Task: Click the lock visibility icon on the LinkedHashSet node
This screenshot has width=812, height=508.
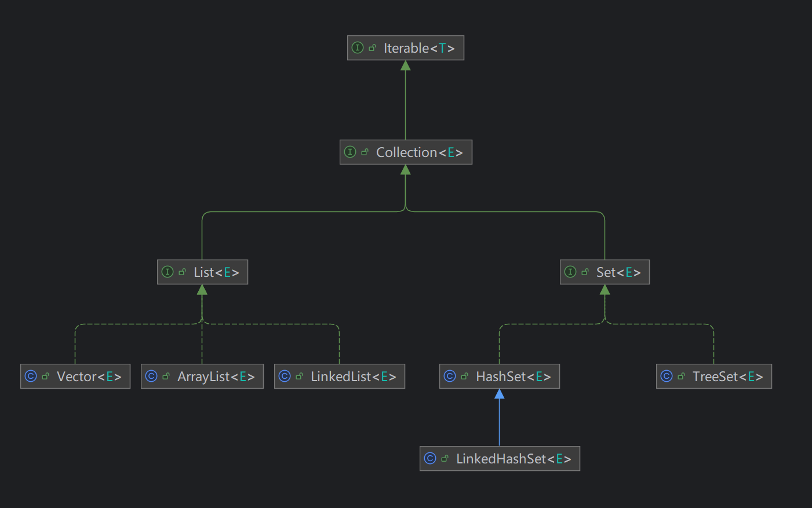Action: pos(445,459)
